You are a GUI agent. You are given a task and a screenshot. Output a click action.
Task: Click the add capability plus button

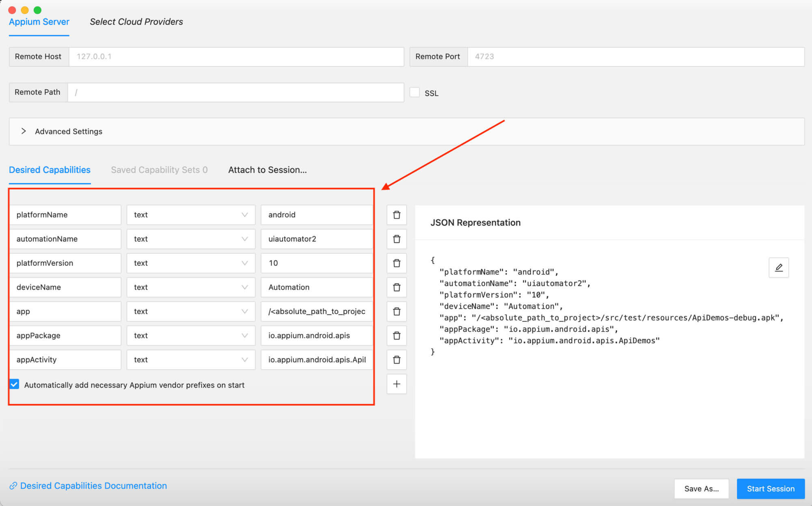tap(397, 384)
